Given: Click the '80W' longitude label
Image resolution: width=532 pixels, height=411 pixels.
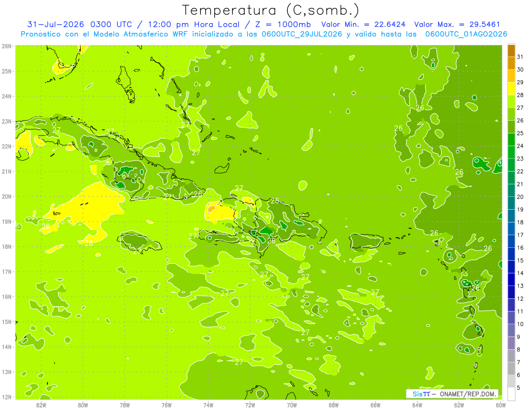Looking at the screenshot, I should point(83,405).
